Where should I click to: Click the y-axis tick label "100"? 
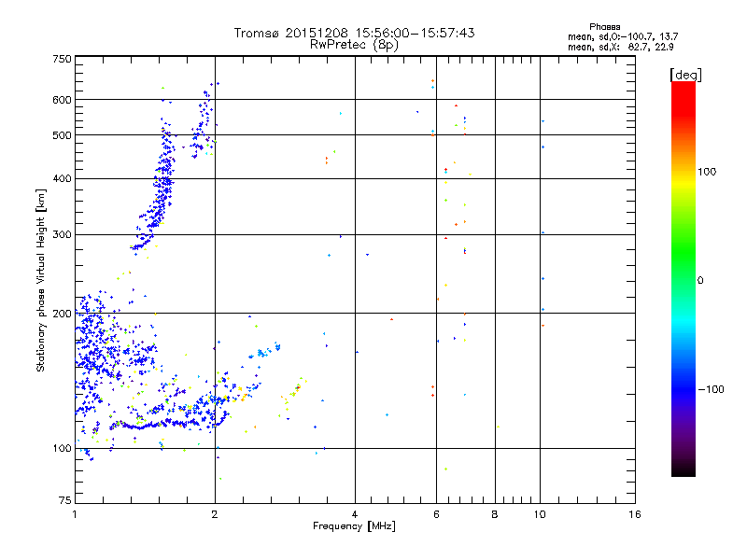point(62,448)
